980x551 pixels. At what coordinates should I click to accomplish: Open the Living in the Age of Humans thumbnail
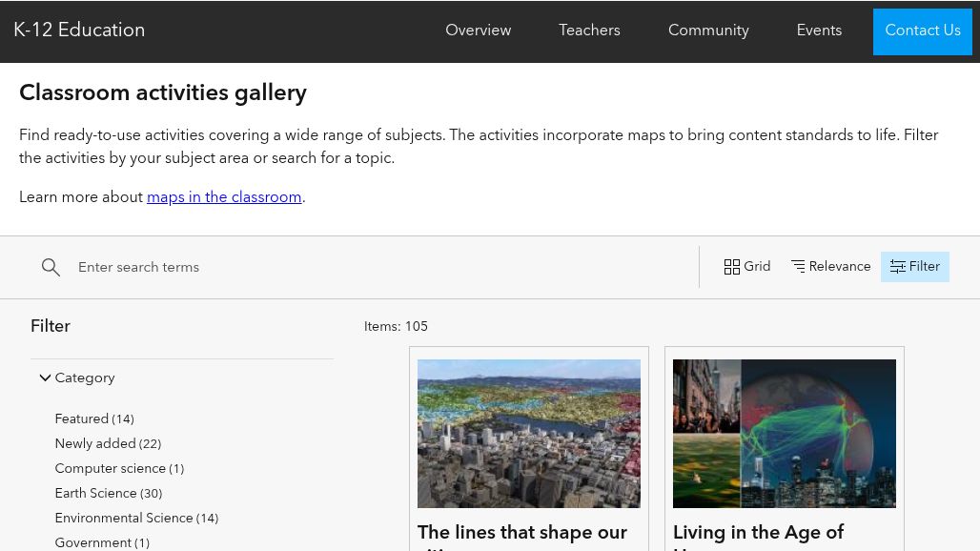tap(784, 434)
